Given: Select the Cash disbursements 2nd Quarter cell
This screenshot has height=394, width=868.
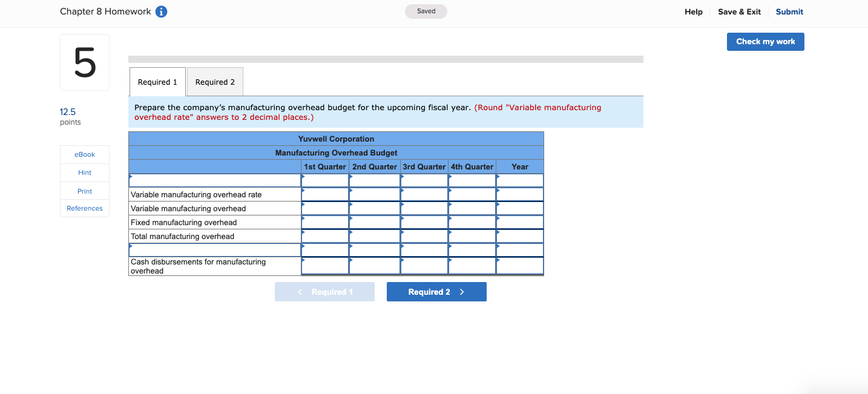Looking at the screenshot, I should pyautogui.click(x=374, y=266).
